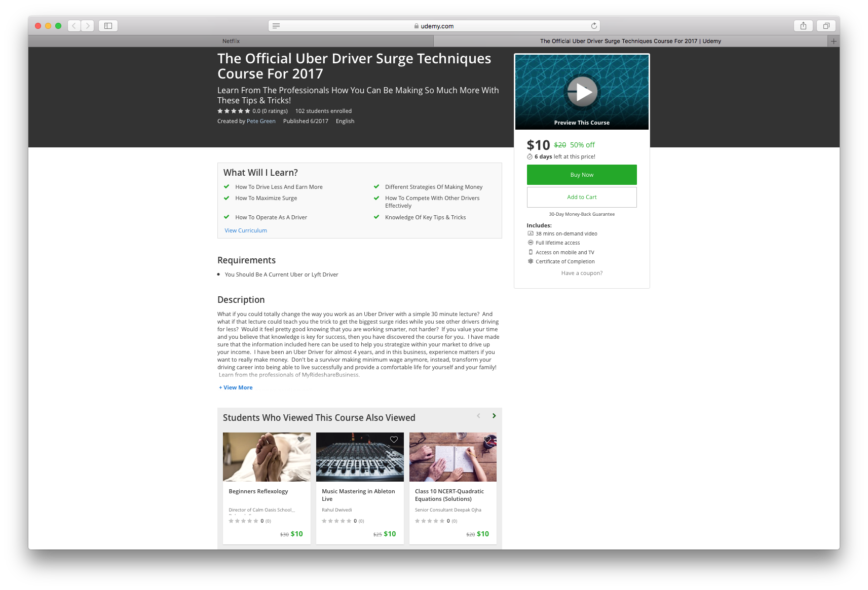Open Reader view icon in address bar

[x=276, y=26]
